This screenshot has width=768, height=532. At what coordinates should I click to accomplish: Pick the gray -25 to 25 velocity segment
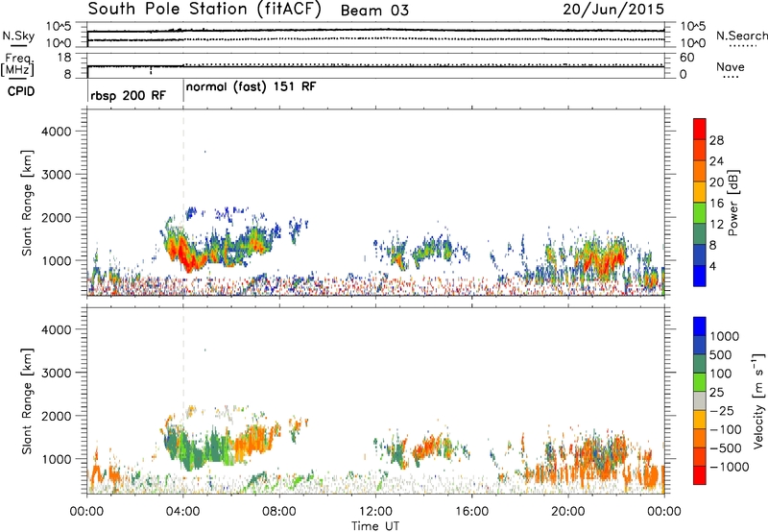tap(700, 400)
